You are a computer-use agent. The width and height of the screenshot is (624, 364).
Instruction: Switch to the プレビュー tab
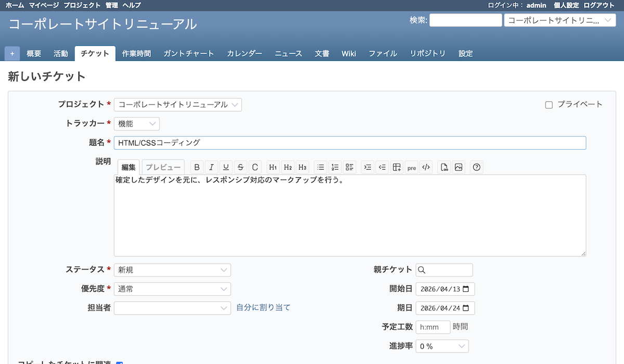pos(163,167)
